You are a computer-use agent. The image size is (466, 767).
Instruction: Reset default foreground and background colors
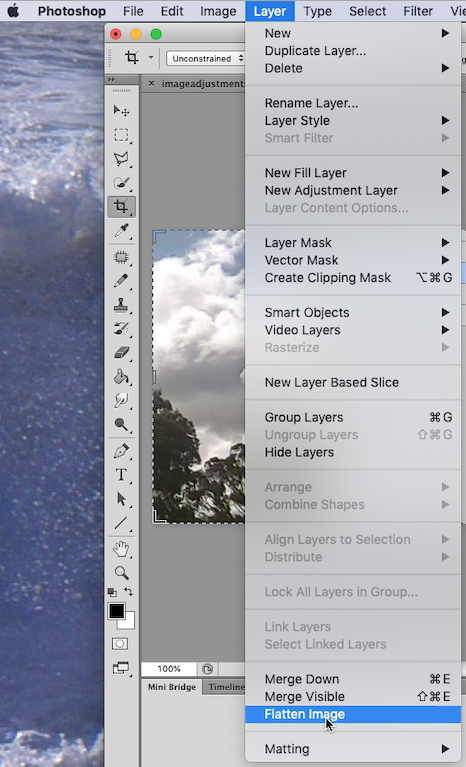pyautogui.click(x=112, y=592)
